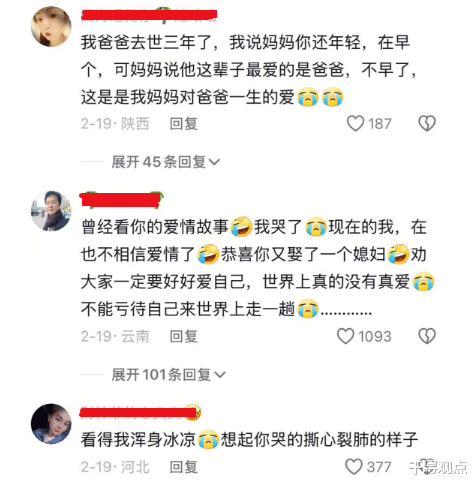Open the first commenter's redacted username
475x485 pixels.
pos(149,15)
